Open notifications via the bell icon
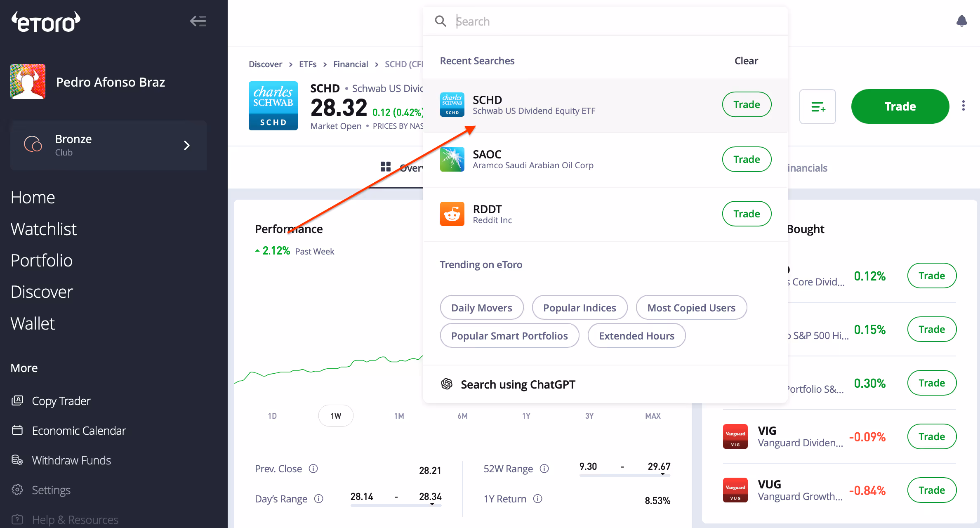This screenshot has height=528, width=980. pyautogui.click(x=961, y=21)
